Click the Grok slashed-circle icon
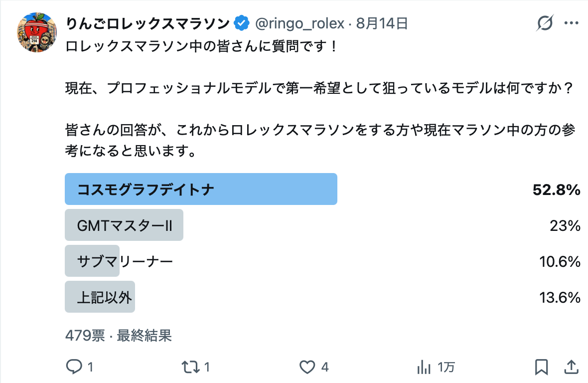Image resolution: width=588 pixels, height=383 pixels. coord(545,23)
